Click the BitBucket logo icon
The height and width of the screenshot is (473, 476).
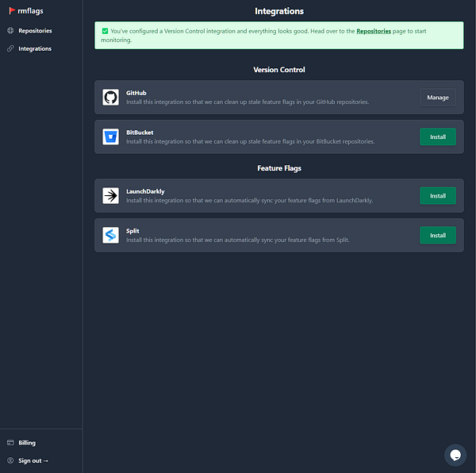click(x=110, y=137)
